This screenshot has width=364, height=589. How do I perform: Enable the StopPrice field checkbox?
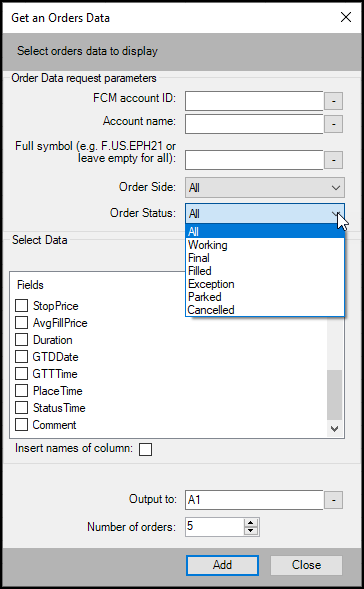(x=21, y=305)
